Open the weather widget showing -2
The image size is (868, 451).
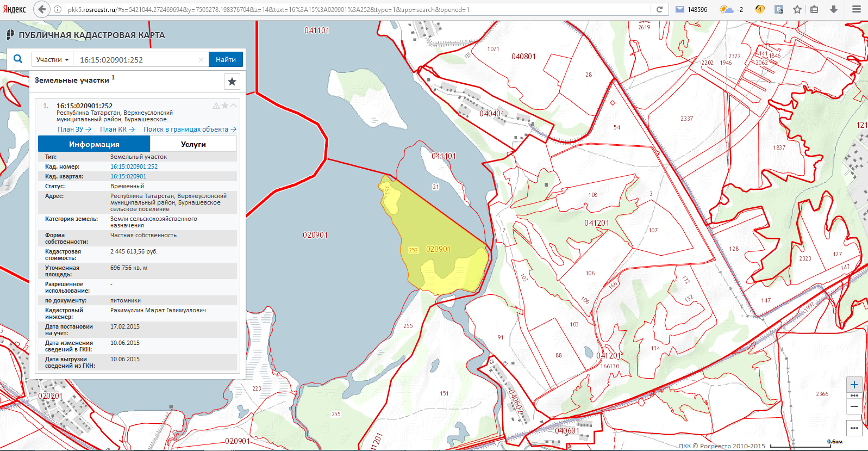730,9
